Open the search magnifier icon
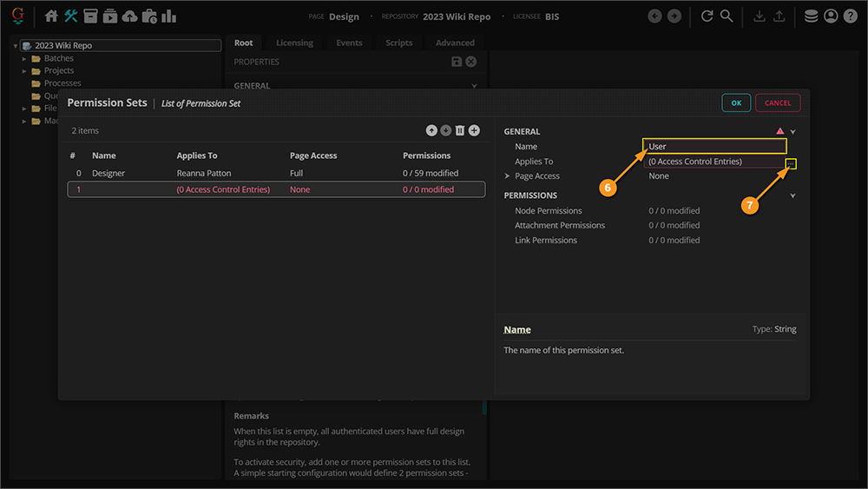The image size is (868, 489). tap(727, 17)
